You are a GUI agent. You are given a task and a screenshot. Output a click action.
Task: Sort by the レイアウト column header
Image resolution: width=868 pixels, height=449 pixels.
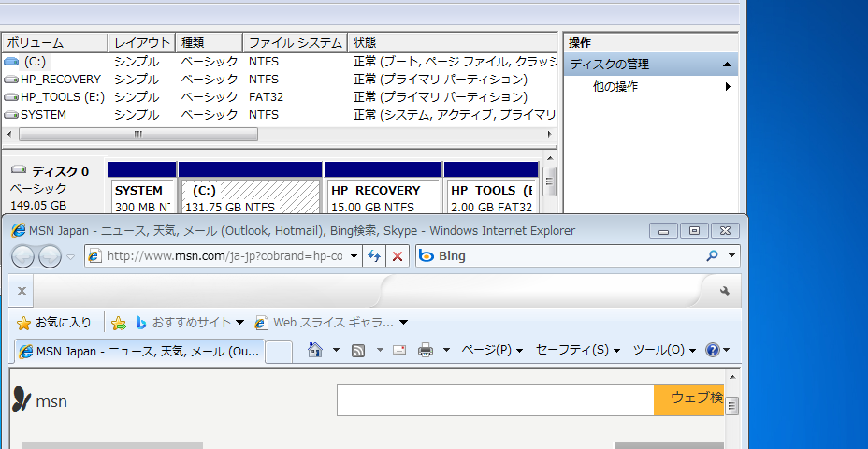[x=142, y=43]
